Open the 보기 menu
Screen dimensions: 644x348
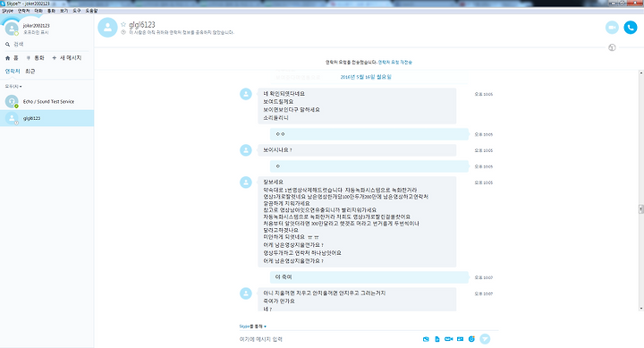pyautogui.click(x=64, y=11)
